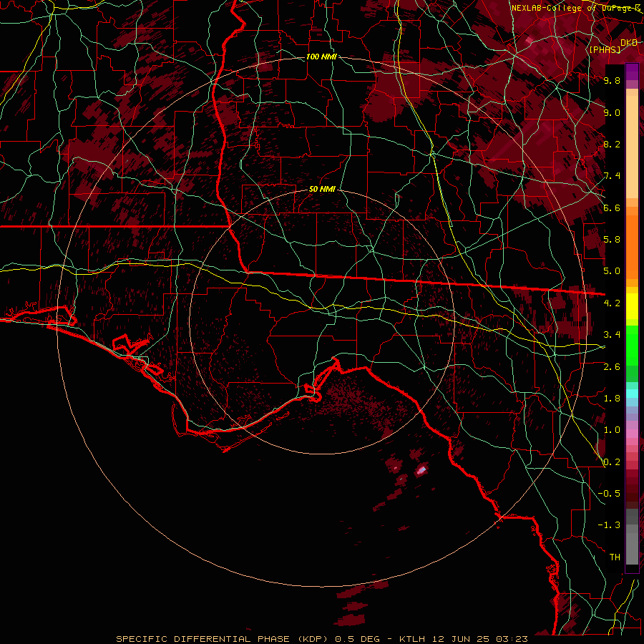Pick the gray bottom color bar segment
The height and width of the screenshot is (644, 644).
click(632, 546)
